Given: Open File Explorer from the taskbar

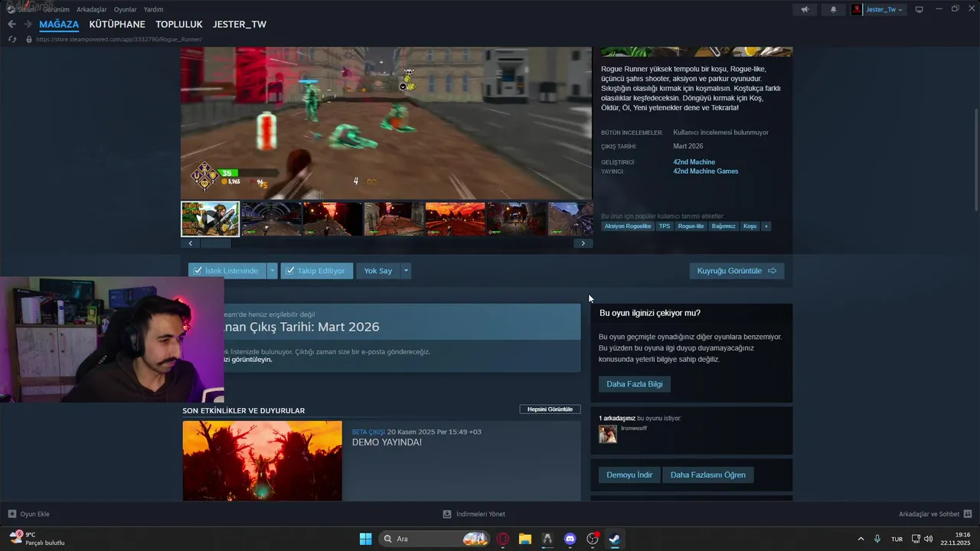Looking at the screenshot, I should (x=525, y=539).
